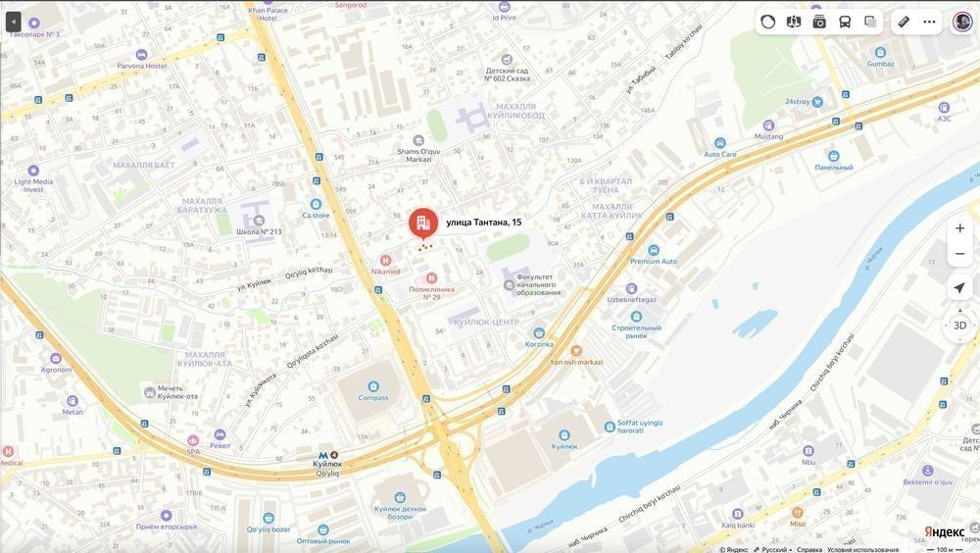Toggle 3D map view

point(959,326)
